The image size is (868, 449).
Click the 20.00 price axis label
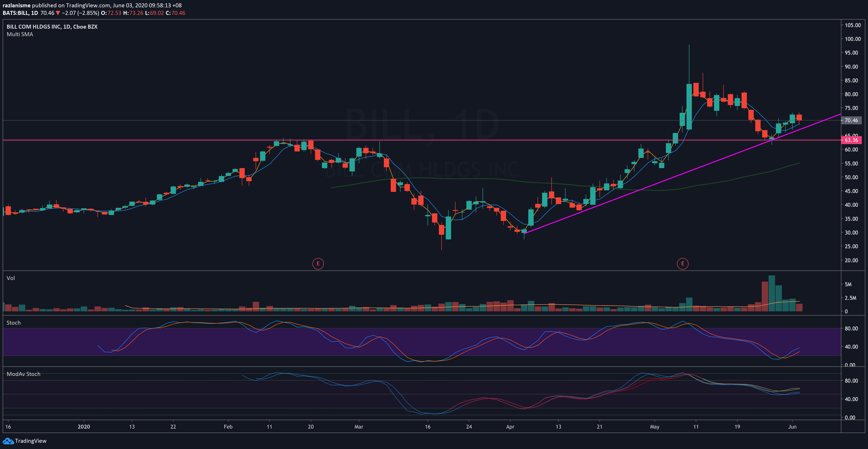851,260
